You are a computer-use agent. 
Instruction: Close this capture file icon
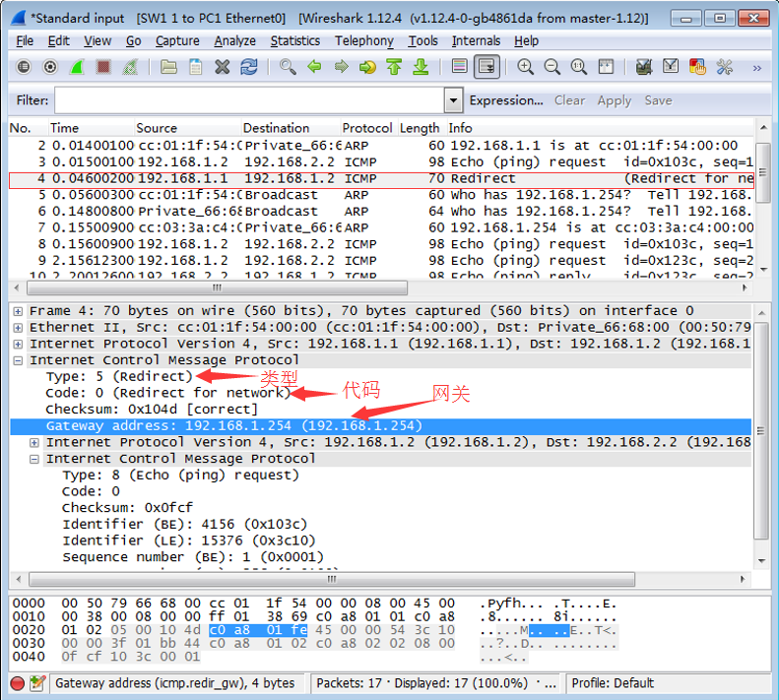pos(222,67)
